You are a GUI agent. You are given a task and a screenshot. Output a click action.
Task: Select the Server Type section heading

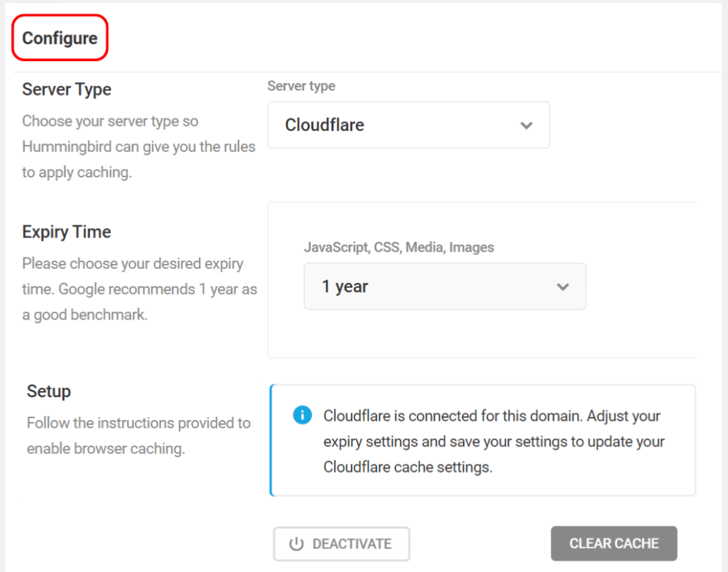67,89
